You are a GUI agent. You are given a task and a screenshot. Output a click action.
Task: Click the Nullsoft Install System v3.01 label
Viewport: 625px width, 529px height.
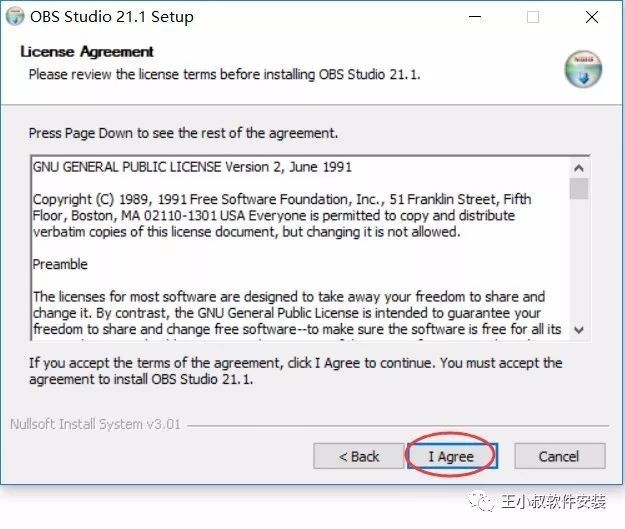coord(95,424)
